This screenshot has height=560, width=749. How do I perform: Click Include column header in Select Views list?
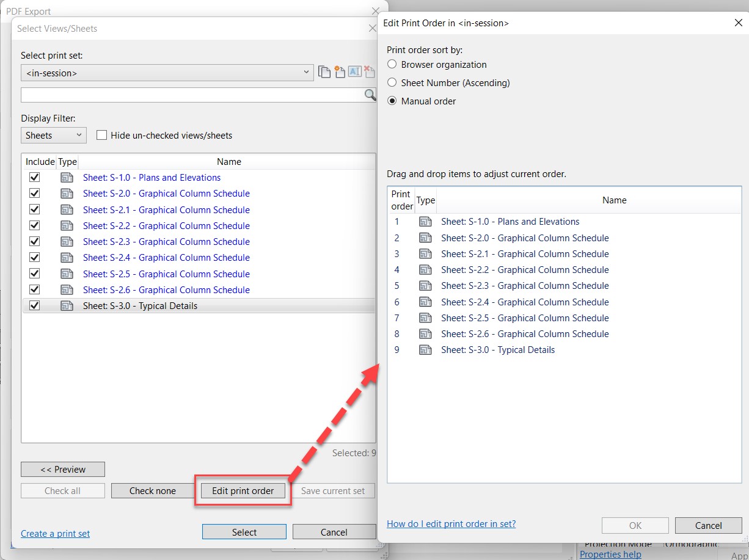[40, 162]
